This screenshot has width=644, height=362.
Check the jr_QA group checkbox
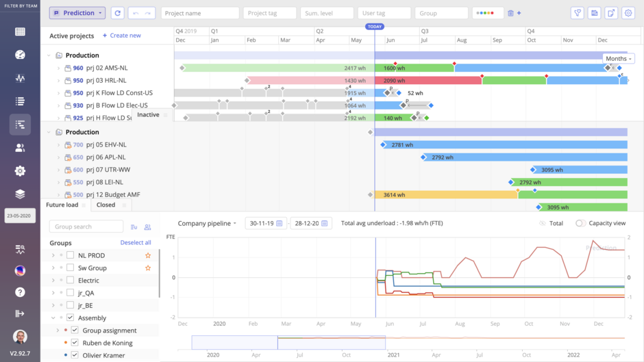71,293
